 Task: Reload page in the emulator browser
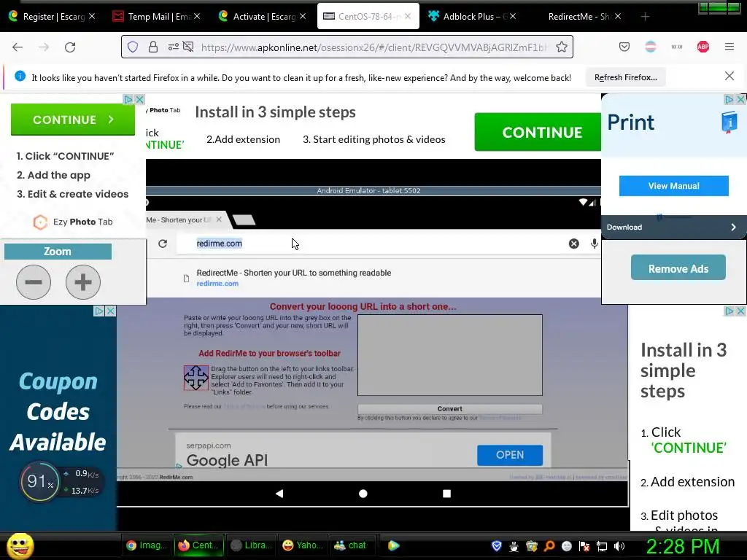point(163,244)
